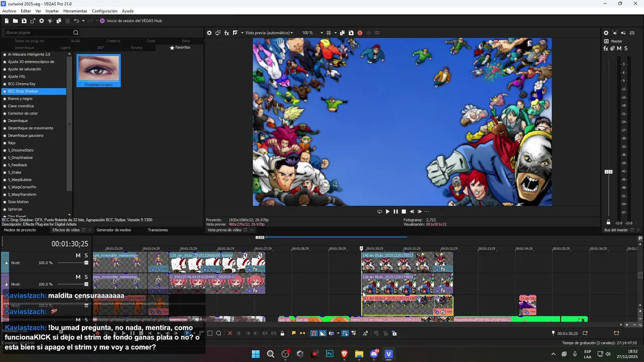The height and width of the screenshot is (362, 644).
Task: Mute the first video track
Action: [x=78, y=255]
